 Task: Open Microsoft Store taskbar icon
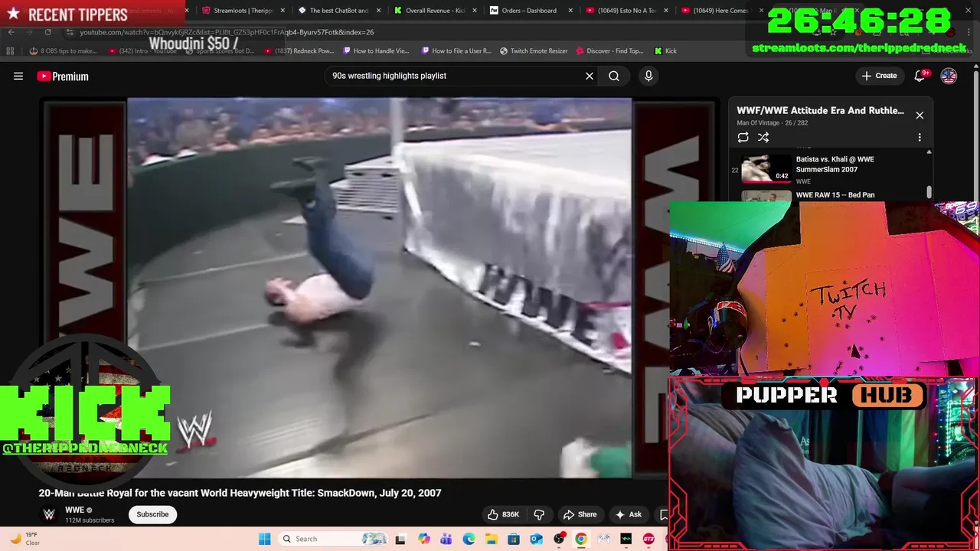tap(514, 539)
